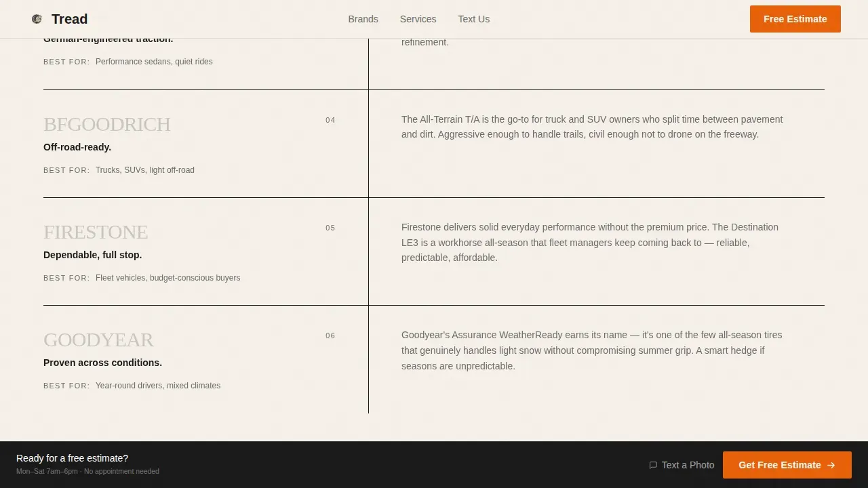Click the Tread brand name
This screenshot has height=488, width=868.
point(69,19)
